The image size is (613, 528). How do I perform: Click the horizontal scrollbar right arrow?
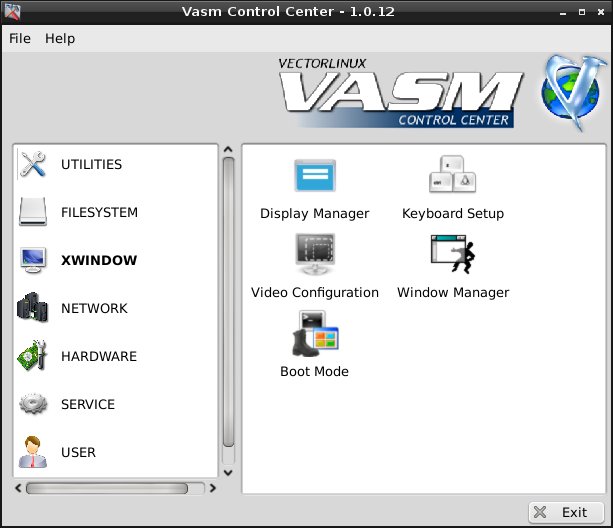(x=212, y=489)
